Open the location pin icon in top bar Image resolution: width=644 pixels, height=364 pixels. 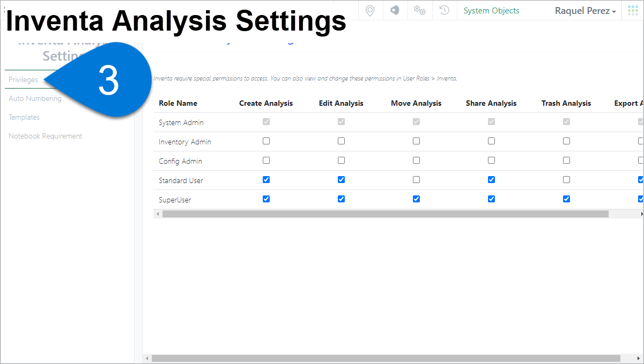click(x=370, y=10)
